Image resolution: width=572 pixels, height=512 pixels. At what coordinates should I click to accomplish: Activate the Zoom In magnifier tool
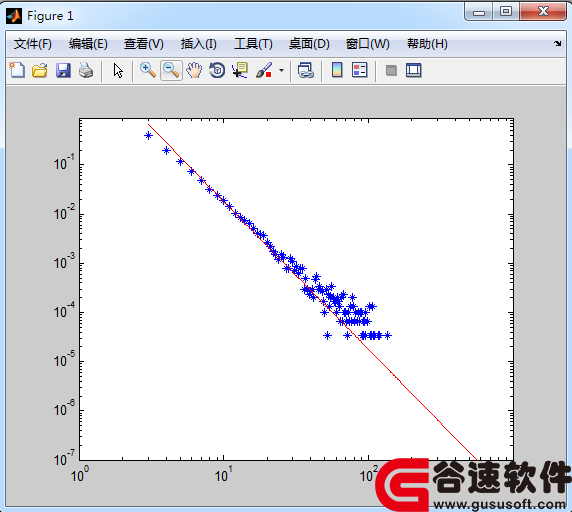click(x=148, y=70)
